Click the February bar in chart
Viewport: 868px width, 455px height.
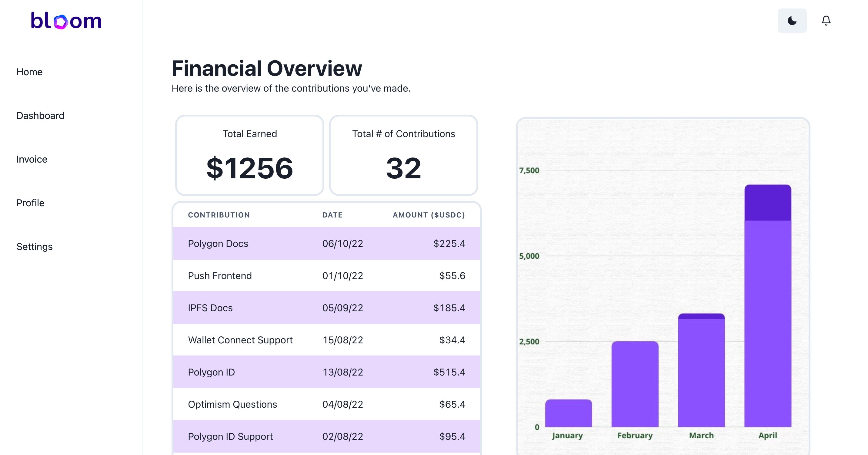(x=635, y=384)
